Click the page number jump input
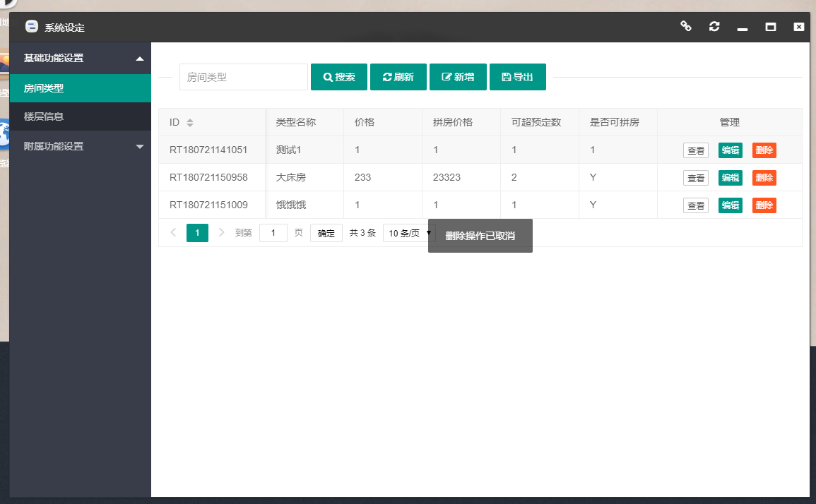This screenshot has width=816, height=504. [x=273, y=232]
